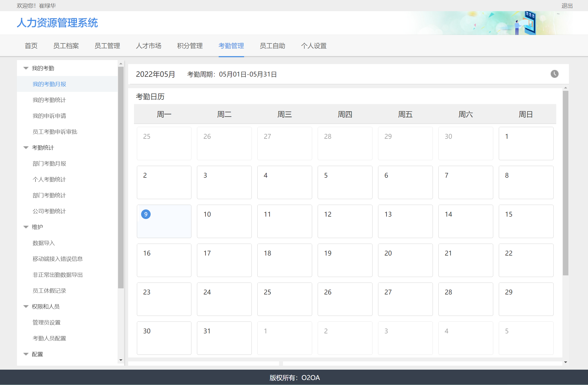Image resolution: width=588 pixels, height=385 pixels.
Task: Collapse the 维护 sidebar group
Action: click(x=26, y=227)
